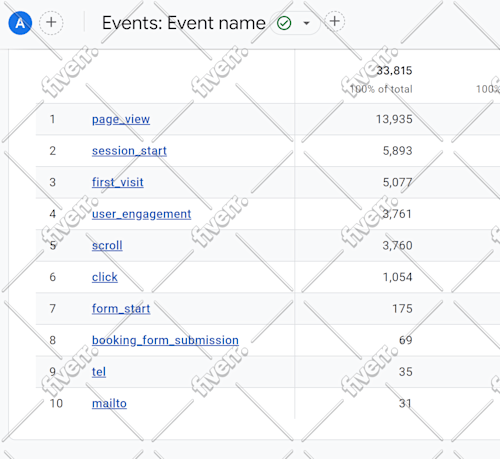Viewport: 500px width, 459px height.
Task: Open the form_start event link
Action: pyautogui.click(x=121, y=309)
